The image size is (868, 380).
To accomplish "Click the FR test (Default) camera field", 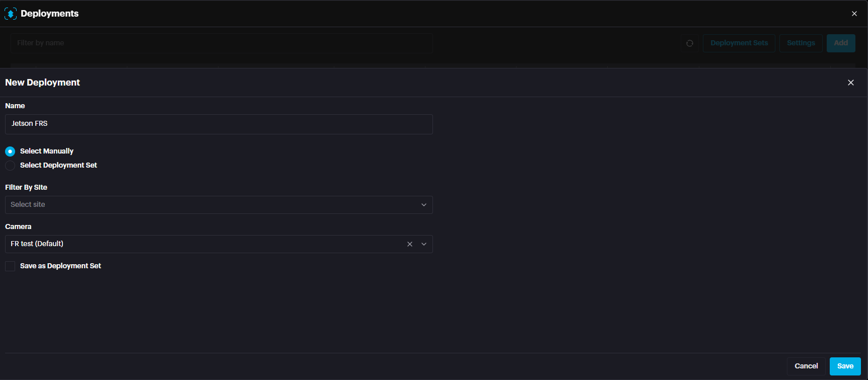I will (x=201, y=244).
